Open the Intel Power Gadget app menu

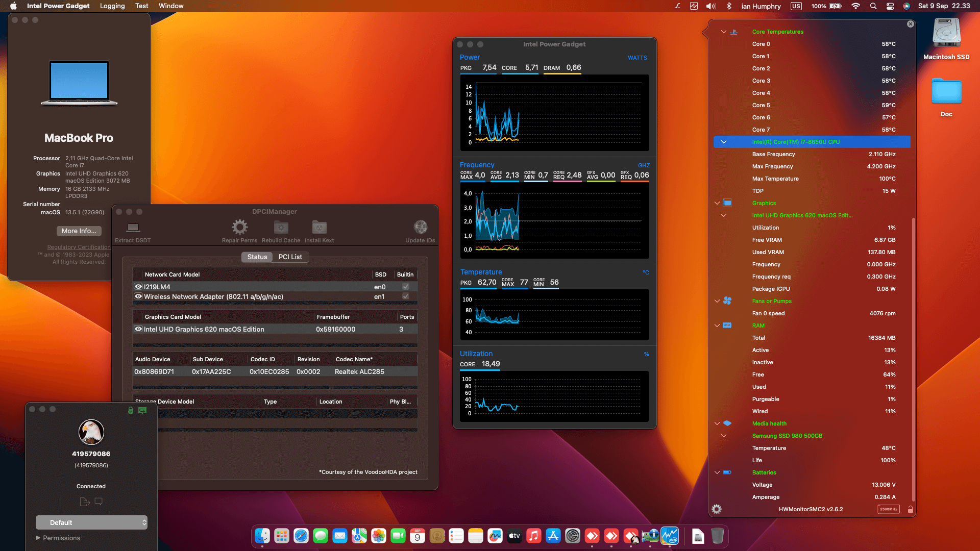58,6
